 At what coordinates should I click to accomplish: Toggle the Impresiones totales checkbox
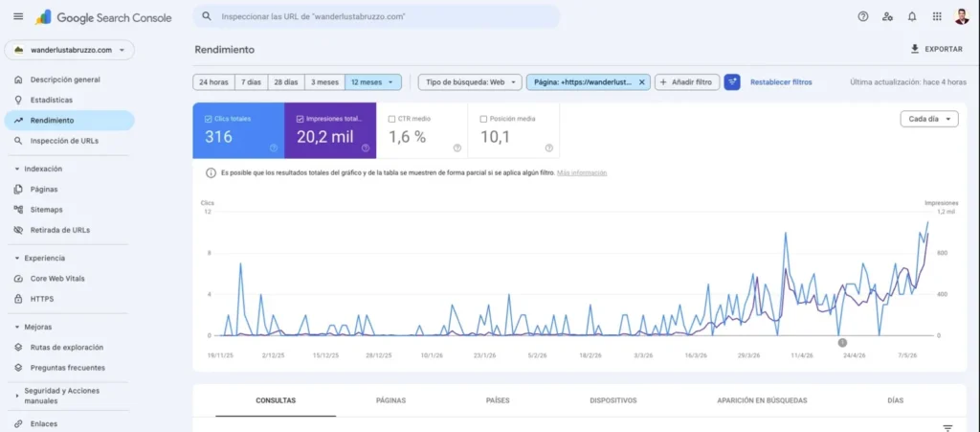(300, 119)
